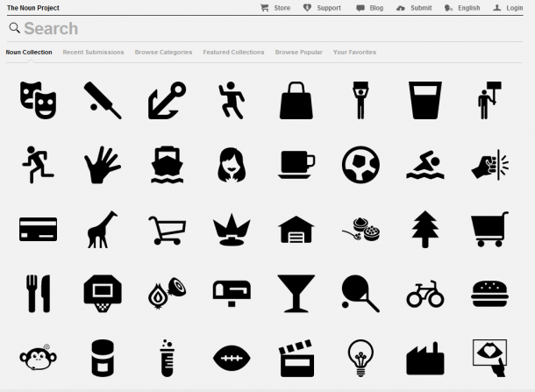Select the protester with placard icon
The width and height of the screenshot is (535, 392).
pyautogui.click(x=489, y=100)
